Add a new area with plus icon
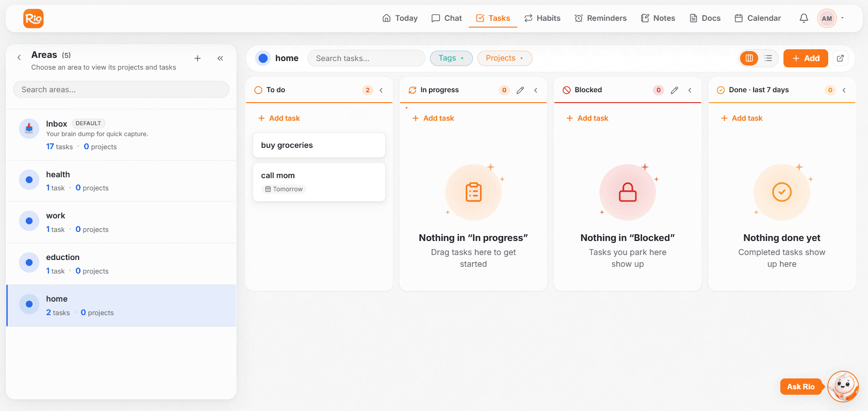Screen dimensions: 868x411 pos(198,58)
